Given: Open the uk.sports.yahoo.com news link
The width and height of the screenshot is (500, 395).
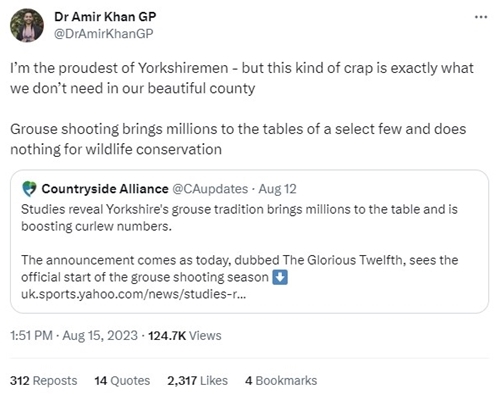Looking at the screenshot, I should pyautogui.click(x=134, y=294).
